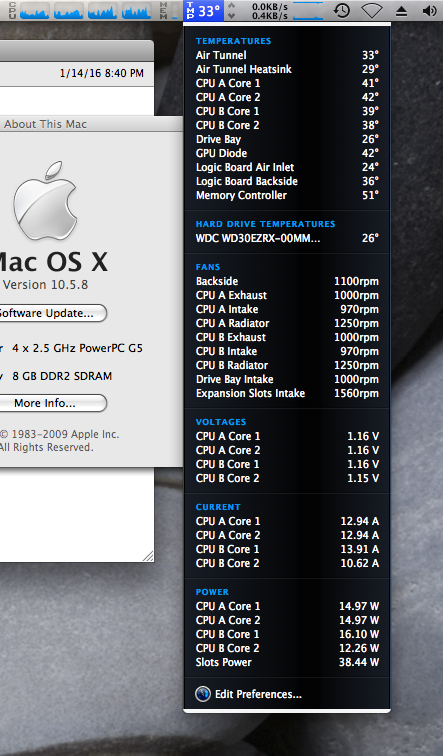
Task: Click the HARD DRIVE TEMPERATURES section header
Action: click(265, 224)
